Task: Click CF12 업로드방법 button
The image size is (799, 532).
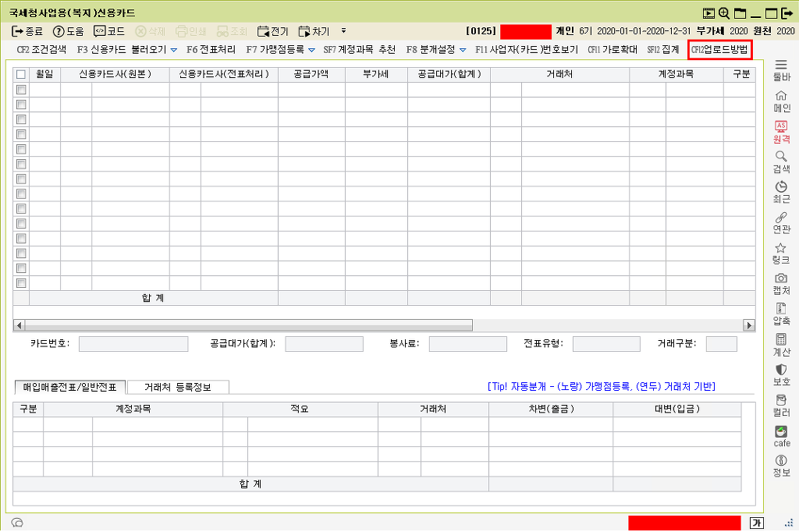Action: pos(719,49)
